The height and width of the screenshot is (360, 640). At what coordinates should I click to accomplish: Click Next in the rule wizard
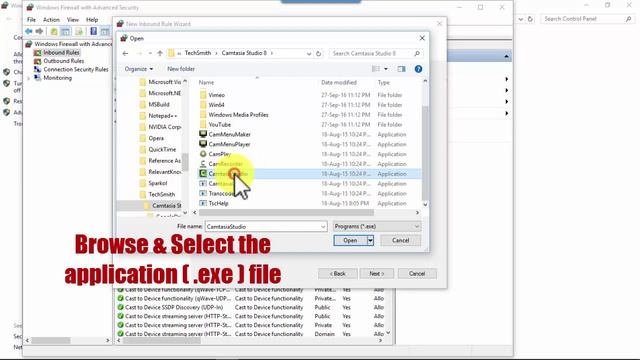[377, 273]
